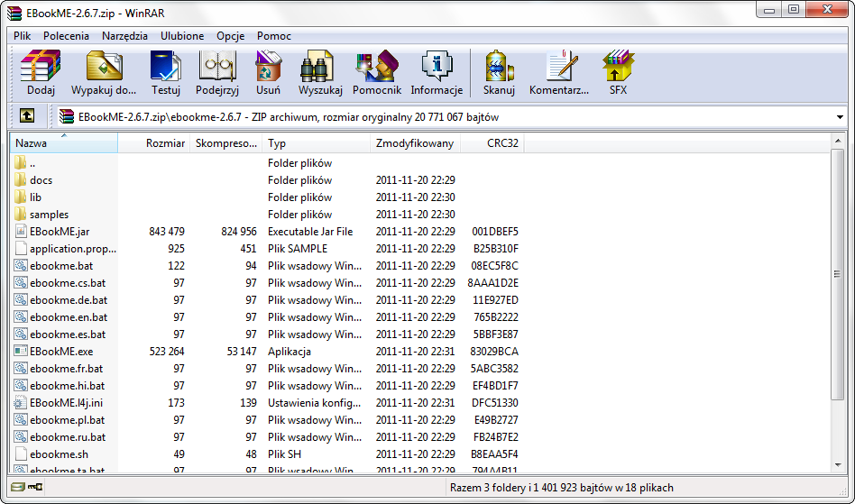
Task: Select ebookme.es.bat file name
Action: click(x=68, y=334)
